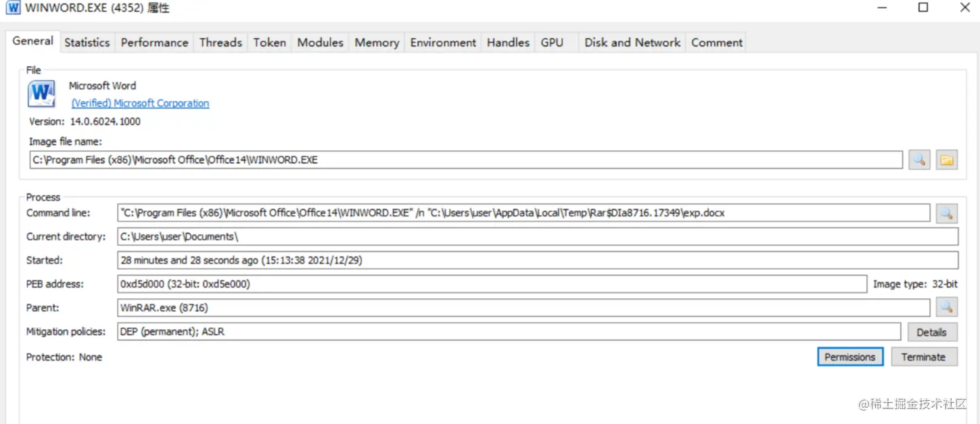
Task: Maximize the properties window
Action: pyautogui.click(x=923, y=7)
